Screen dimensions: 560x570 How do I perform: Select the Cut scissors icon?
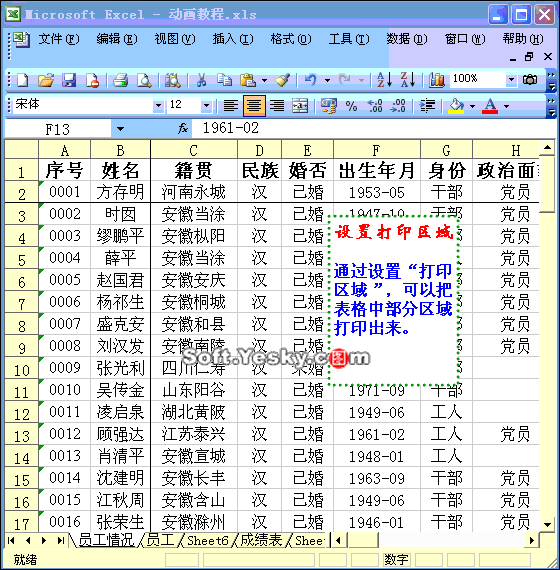tap(201, 80)
